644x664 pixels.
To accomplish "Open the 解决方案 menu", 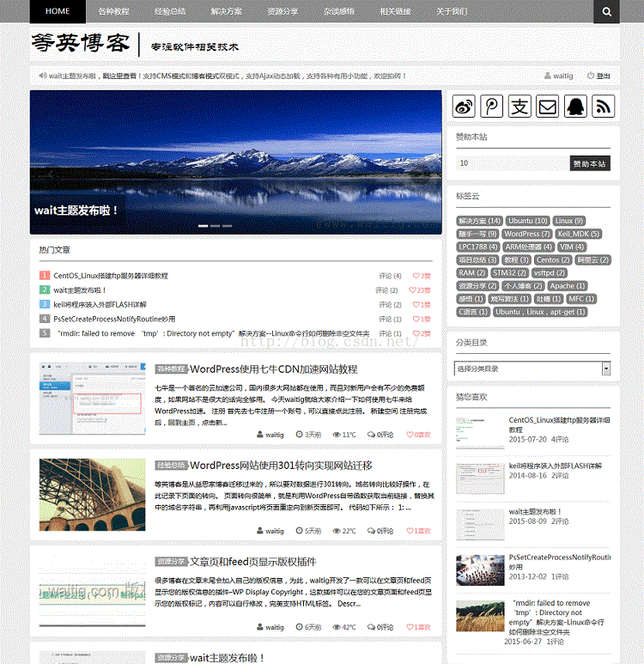I will click(226, 11).
